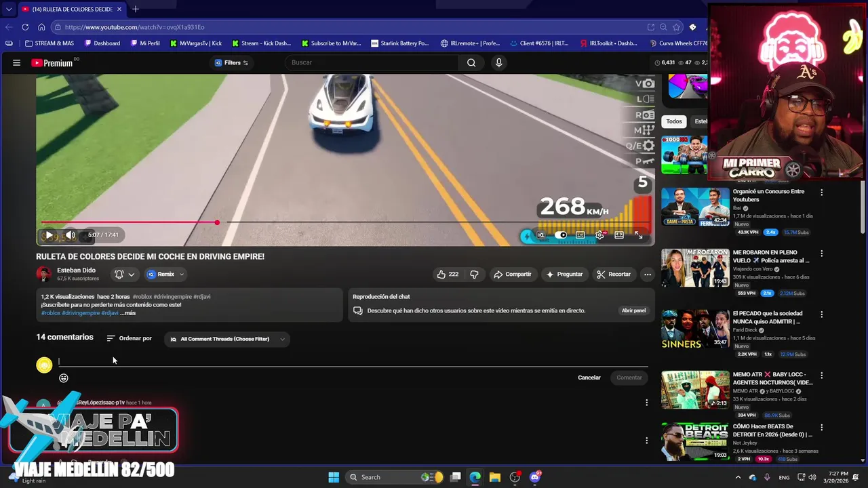868x488 pixels.
Task: Go to YouTube Premium home logo
Action: pos(52,63)
